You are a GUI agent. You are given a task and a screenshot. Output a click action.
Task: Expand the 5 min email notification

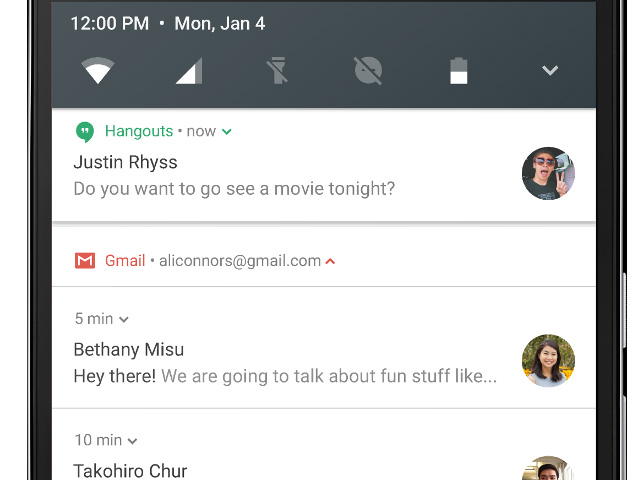pyautogui.click(x=124, y=320)
